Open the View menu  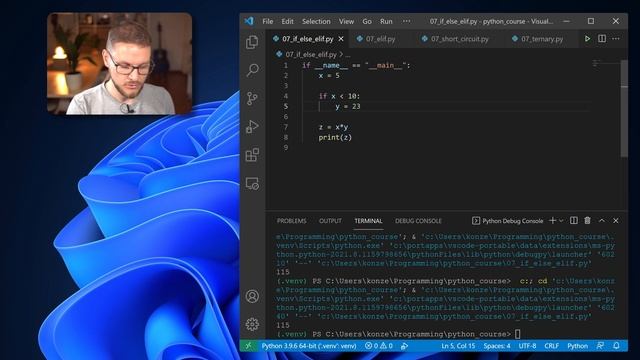pos(346,21)
